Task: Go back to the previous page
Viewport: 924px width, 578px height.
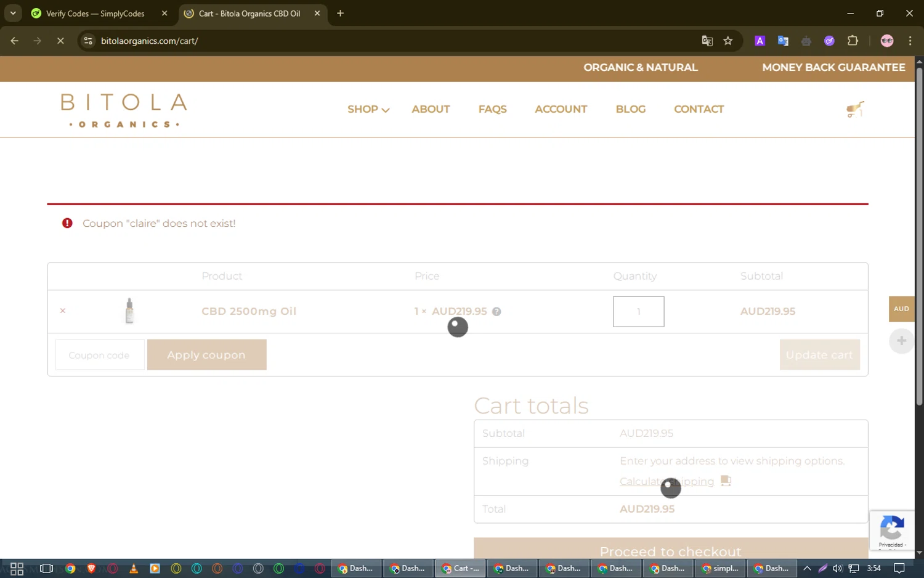Action: click(x=14, y=41)
